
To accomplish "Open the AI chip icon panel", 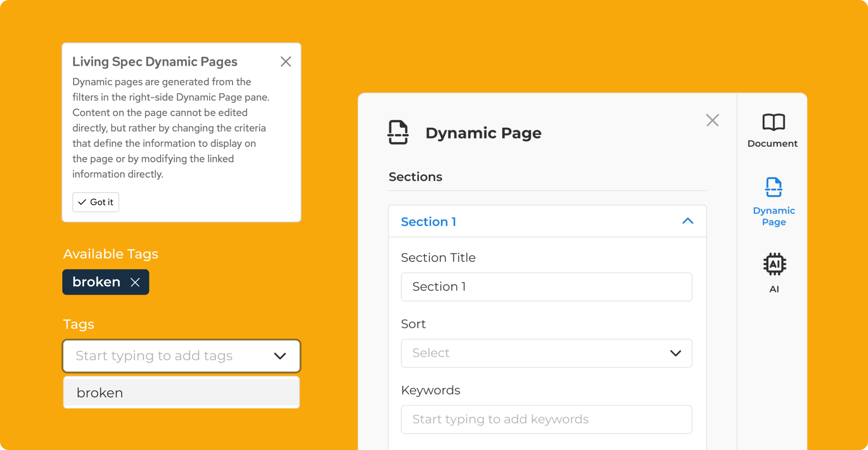I will click(x=774, y=264).
